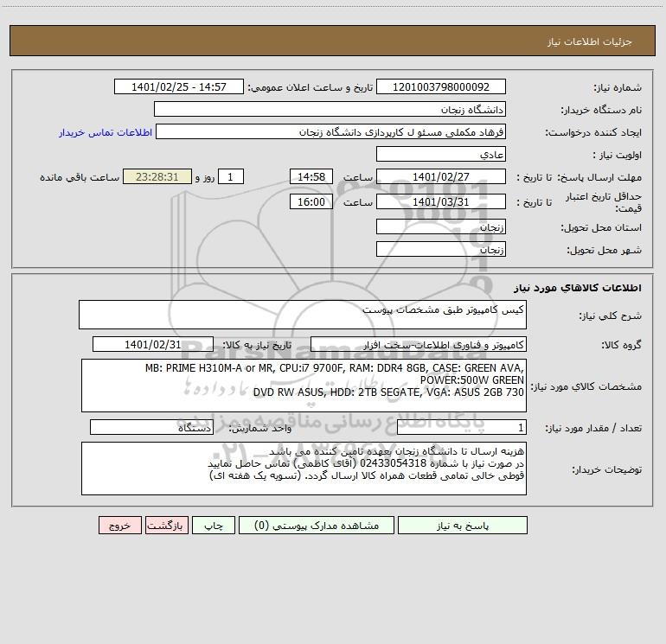Click the remaining days field showing 1
Screen dimensions: 666x644
[231, 177]
